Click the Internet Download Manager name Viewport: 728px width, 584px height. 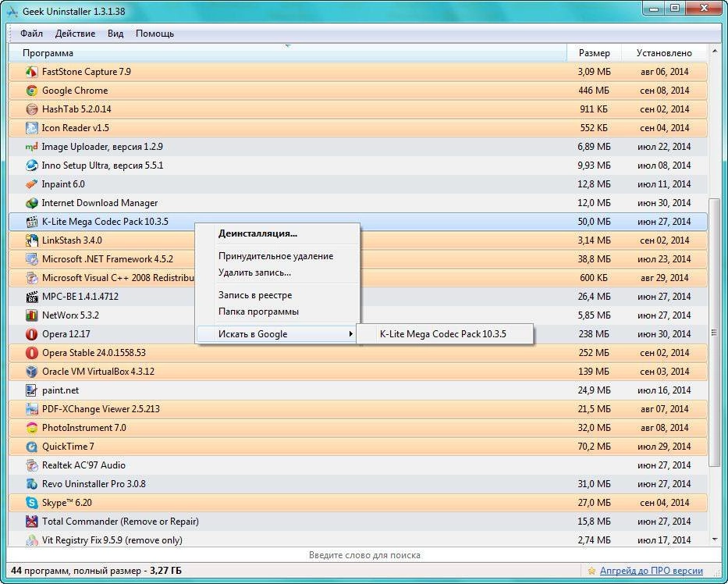pyautogui.click(x=100, y=203)
